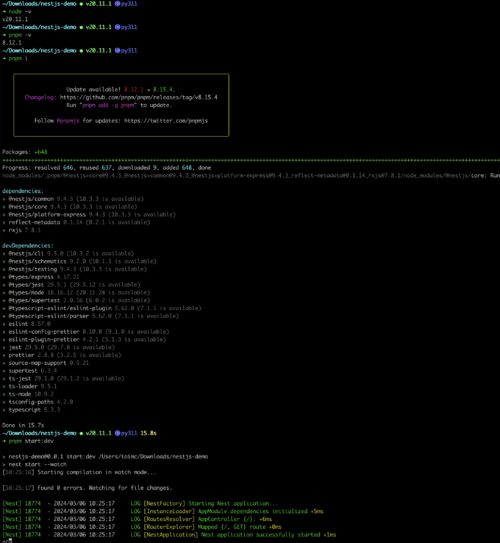This screenshot has height=543, width=500.
Task: Click the "ts-loader 9.5.1" entry
Action: point(29,386)
